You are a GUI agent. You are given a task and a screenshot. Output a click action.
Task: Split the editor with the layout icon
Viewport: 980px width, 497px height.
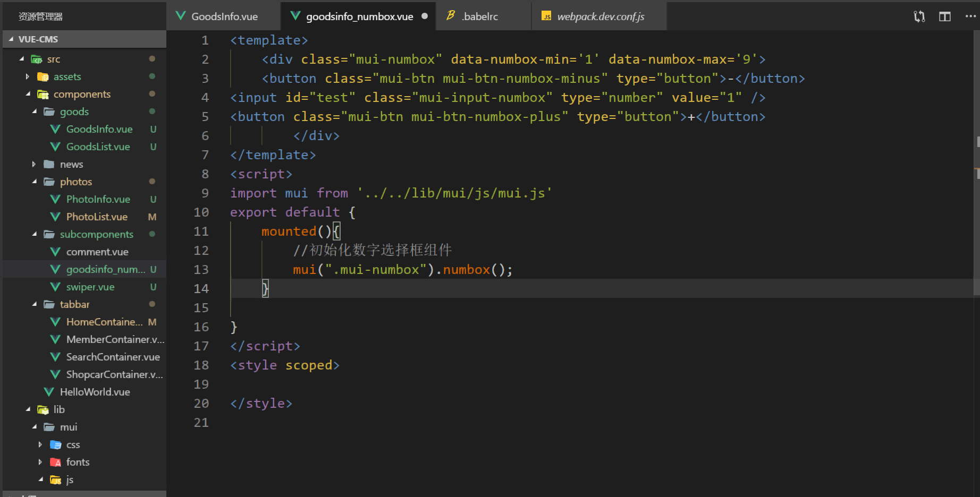click(945, 16)
